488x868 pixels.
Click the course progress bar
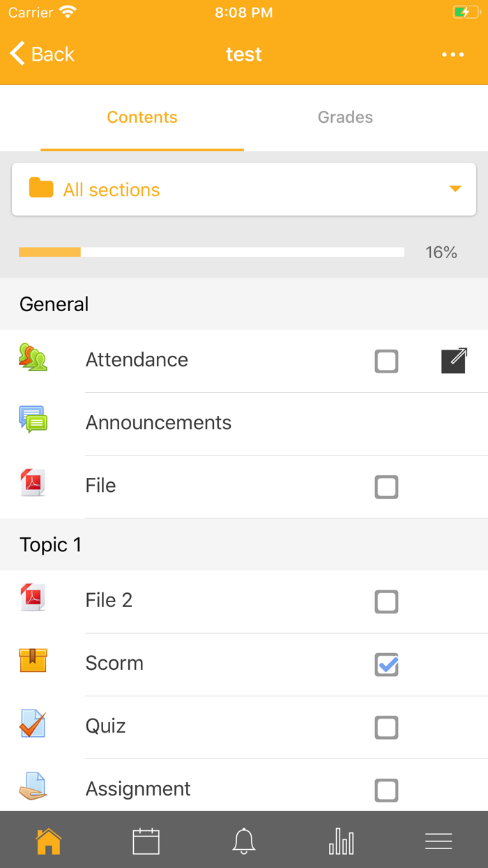[211, 252]
